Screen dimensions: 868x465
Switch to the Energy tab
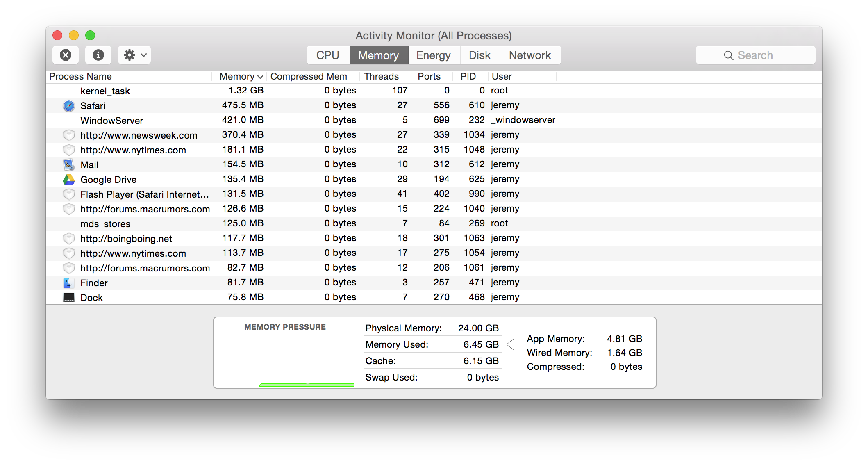pyautogui.click(x=433, y=55)
